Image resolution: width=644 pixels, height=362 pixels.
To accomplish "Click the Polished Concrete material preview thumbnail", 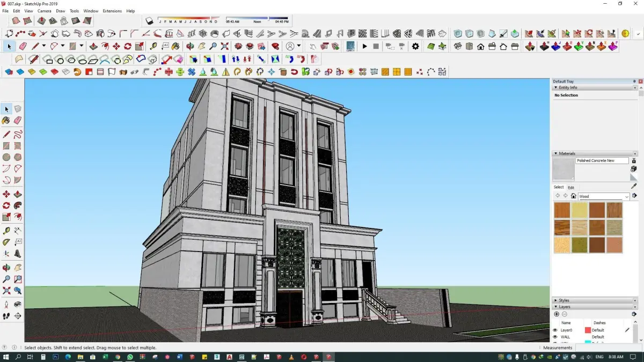I will [563, 169].
